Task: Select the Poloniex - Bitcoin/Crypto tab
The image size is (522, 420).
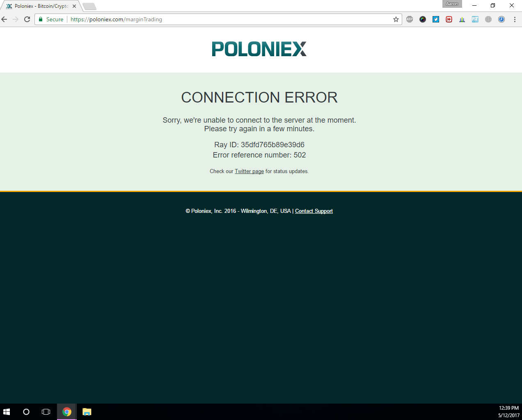Action: point(41,6)
